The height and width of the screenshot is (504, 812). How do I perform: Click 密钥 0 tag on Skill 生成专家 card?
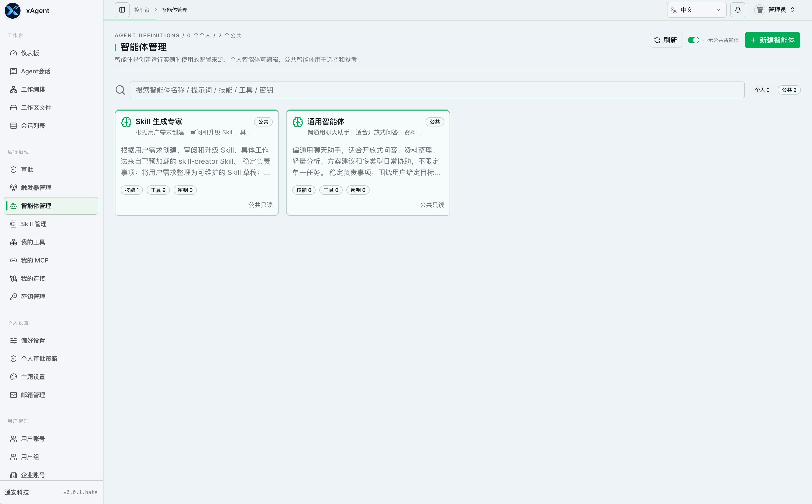pyautogui.click(x=185, y=190)
